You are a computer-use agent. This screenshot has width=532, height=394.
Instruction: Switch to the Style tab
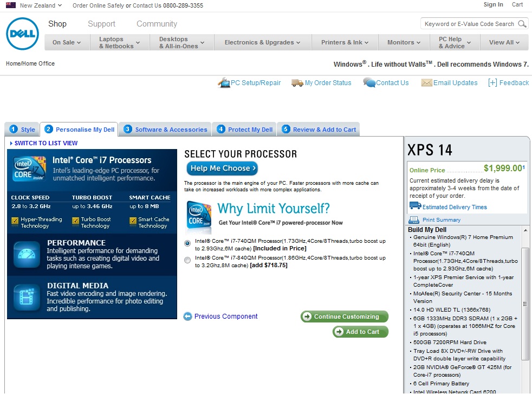click(x=22, y=130)
